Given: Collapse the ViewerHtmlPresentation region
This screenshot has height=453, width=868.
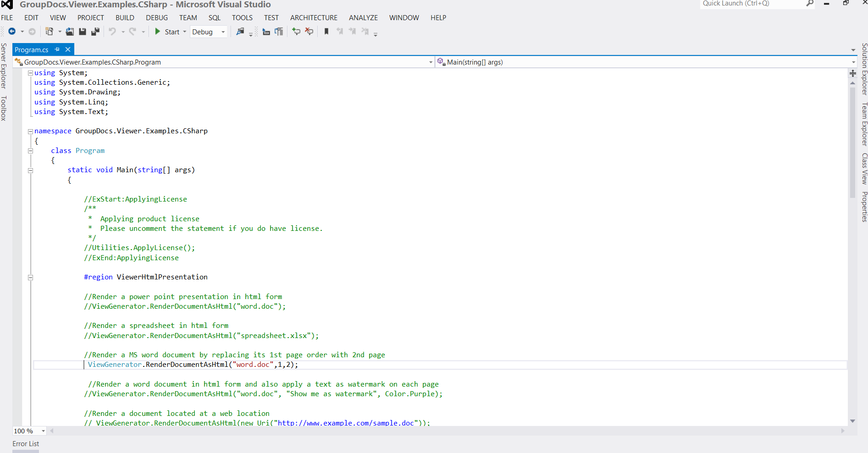Looking at the screenshot, I should pyautogui.click(x=30, y=278).
